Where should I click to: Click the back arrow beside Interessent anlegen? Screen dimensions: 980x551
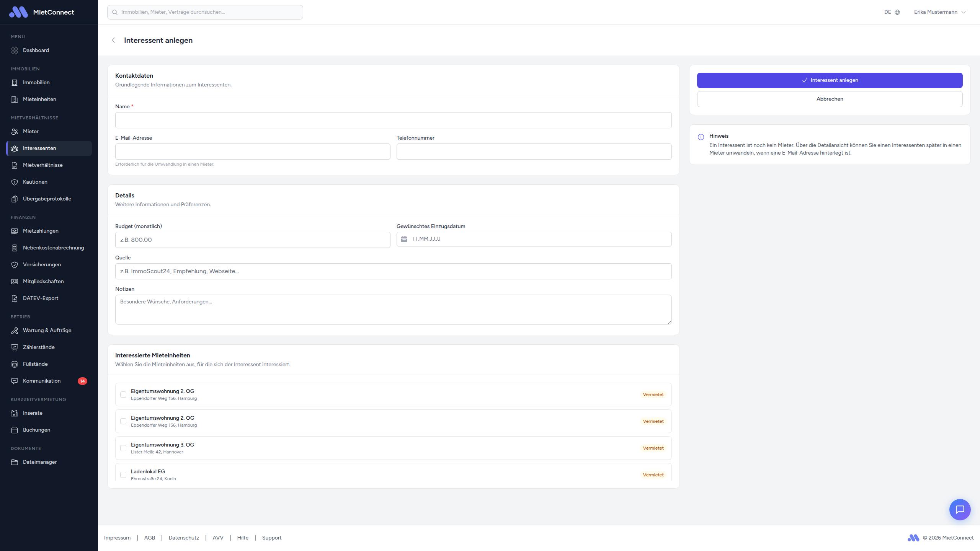113,40
